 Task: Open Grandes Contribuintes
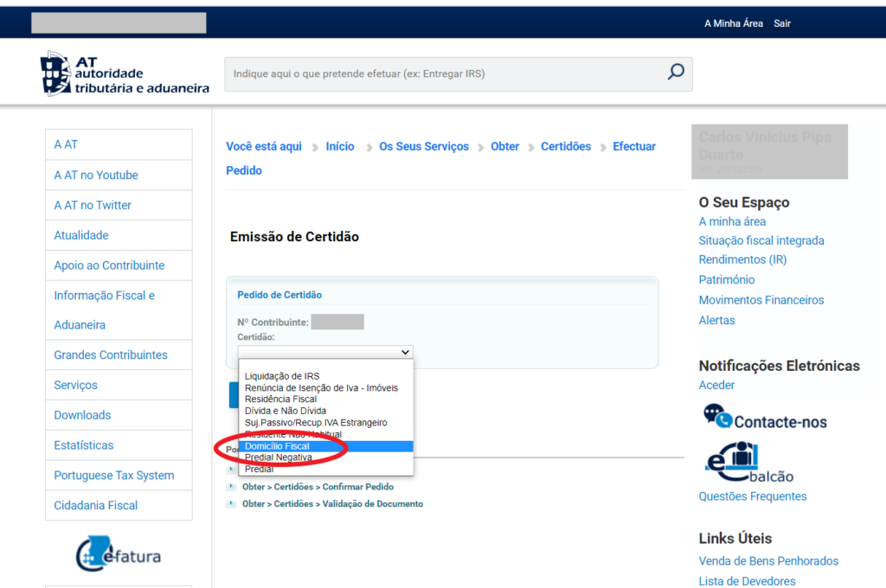(119, 355)
